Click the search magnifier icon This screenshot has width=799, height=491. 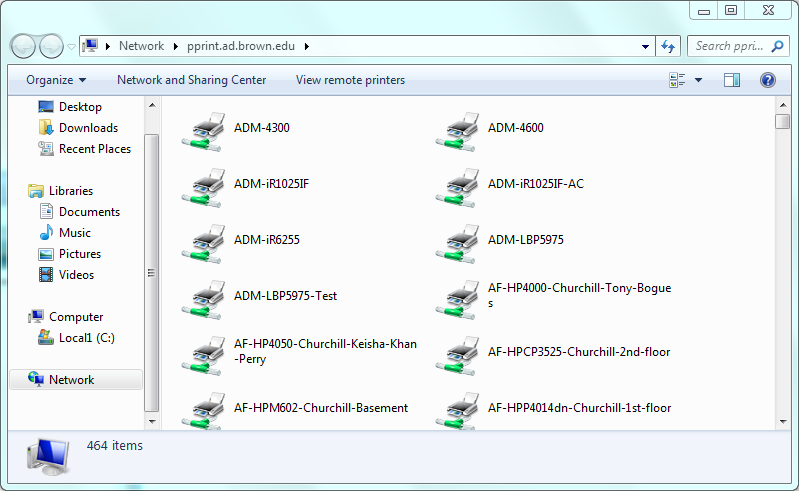[x=777, y=46]
